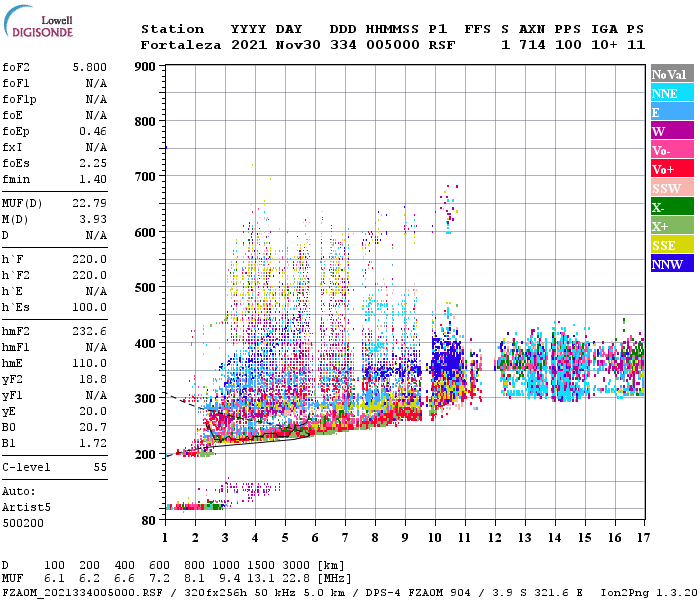Click the Station name Fortaleza
This screenshot has width=700, height=600.
click(x=181, y=45)
